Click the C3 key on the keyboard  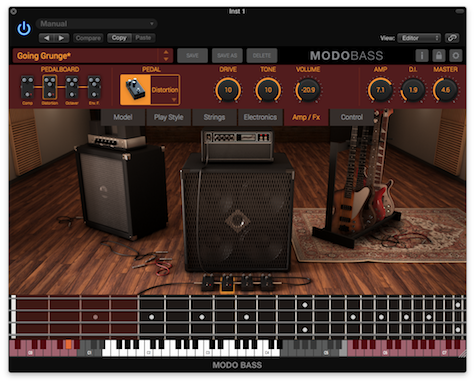[208, 353]
